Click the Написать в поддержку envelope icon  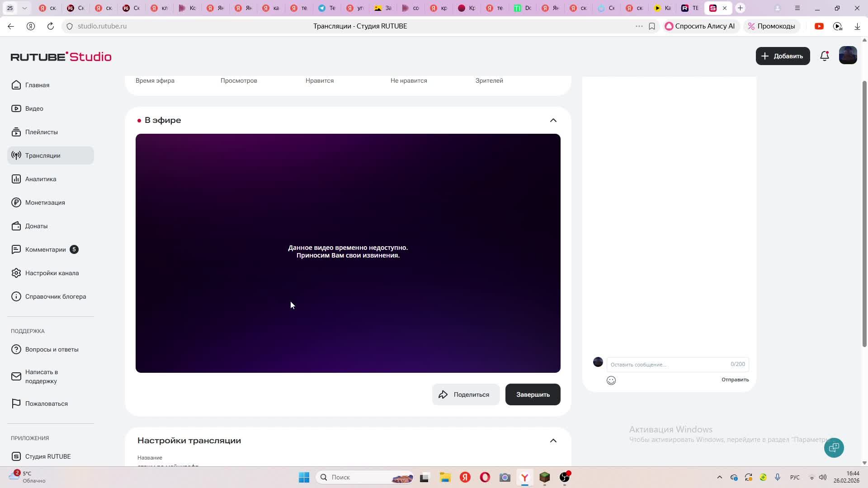coord(16,376)
